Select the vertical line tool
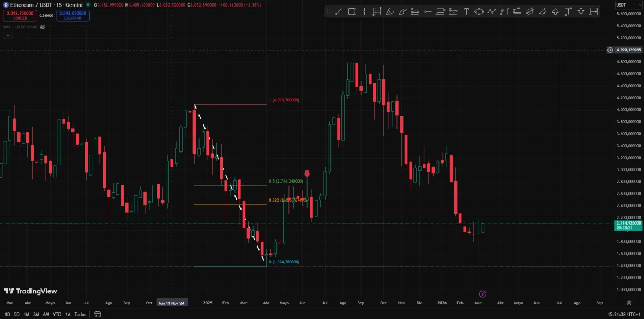Viewport: 644px width, 319px height. tap(364, 11)
